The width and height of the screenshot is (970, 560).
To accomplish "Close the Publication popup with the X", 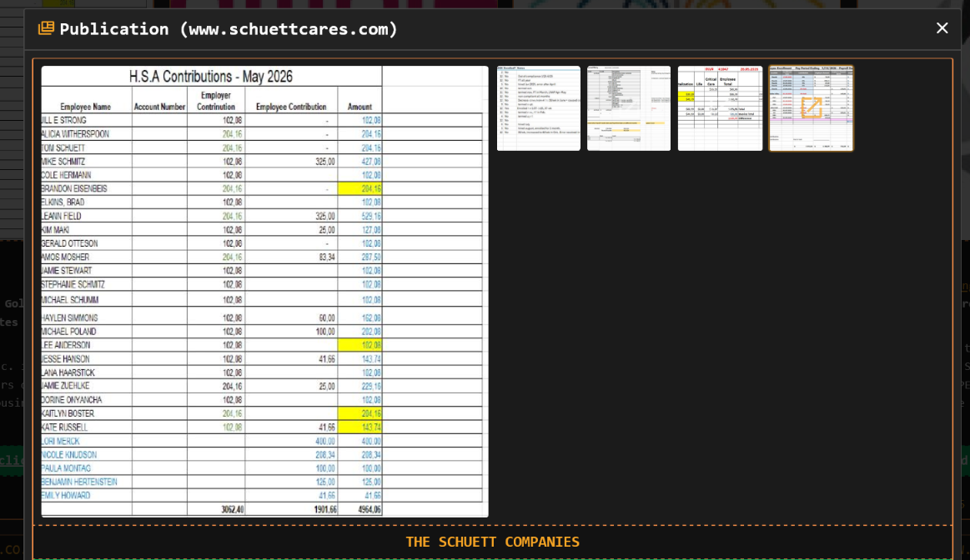I will coord(942,27).
